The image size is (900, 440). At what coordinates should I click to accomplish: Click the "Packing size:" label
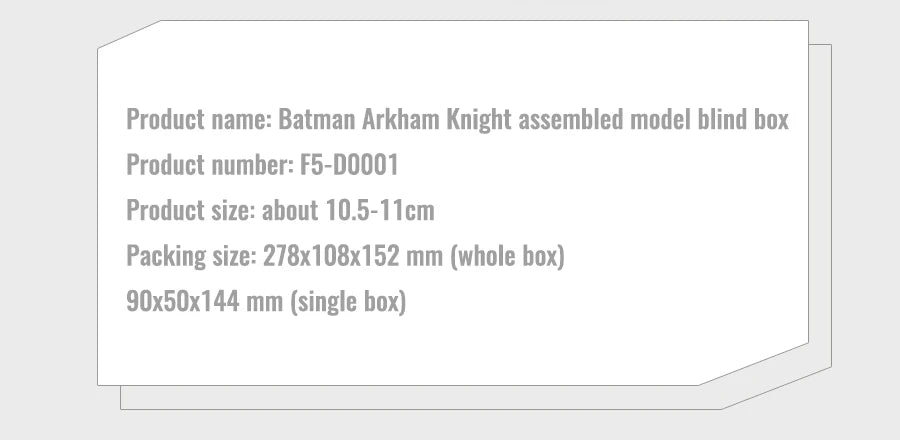(x=191, y=257)
